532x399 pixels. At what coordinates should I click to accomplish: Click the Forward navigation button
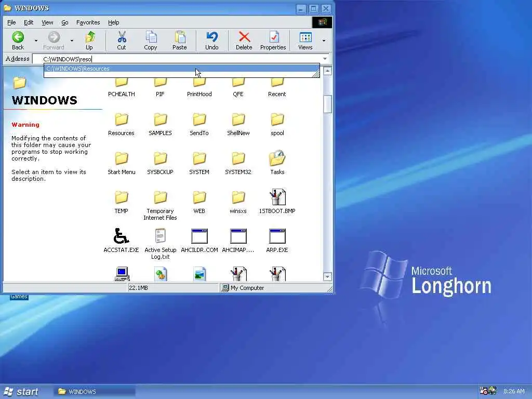click(54, 41)
